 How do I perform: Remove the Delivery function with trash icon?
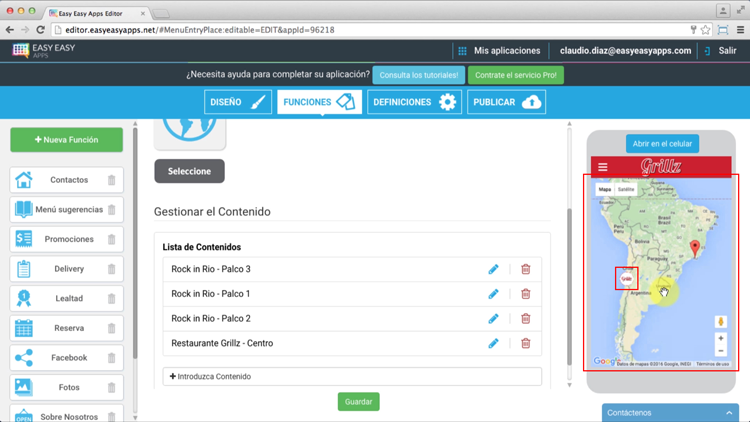[x=111, y=269]
